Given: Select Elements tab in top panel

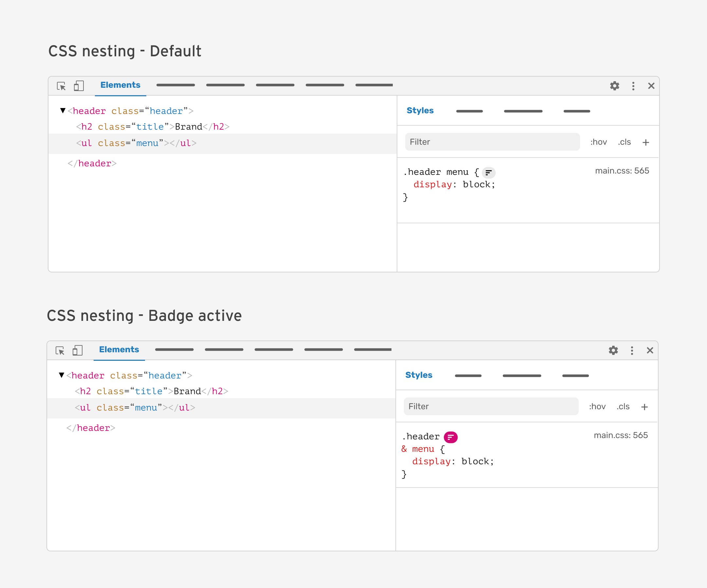Looking at the screenshot, I should [120, 85].
